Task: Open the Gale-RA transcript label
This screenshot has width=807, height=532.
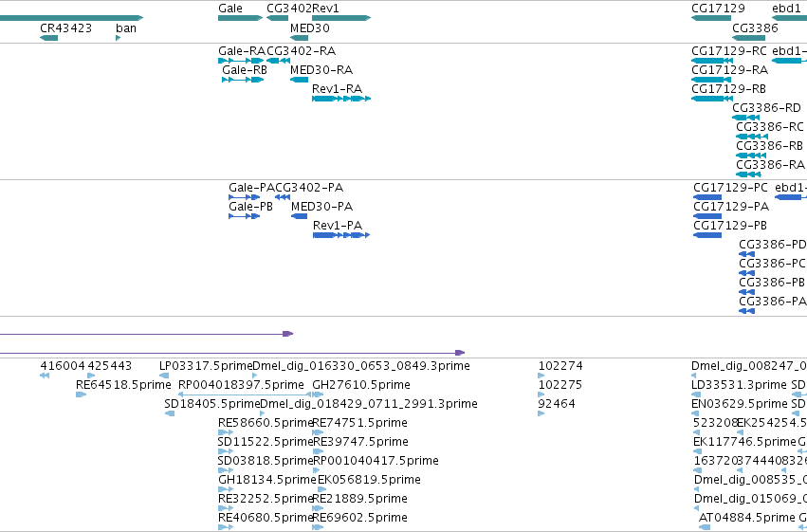Action: pos(242,51)
